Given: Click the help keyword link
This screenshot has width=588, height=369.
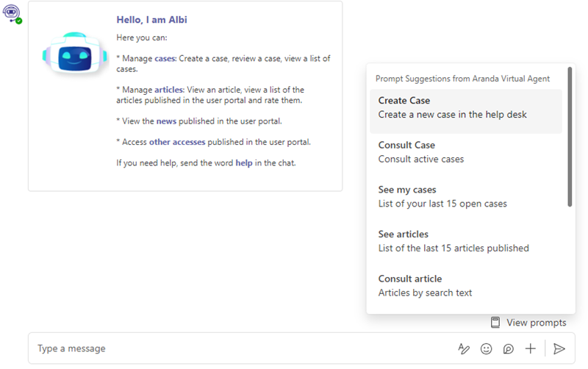Looking at the screenshot, I should click(244, 163).
